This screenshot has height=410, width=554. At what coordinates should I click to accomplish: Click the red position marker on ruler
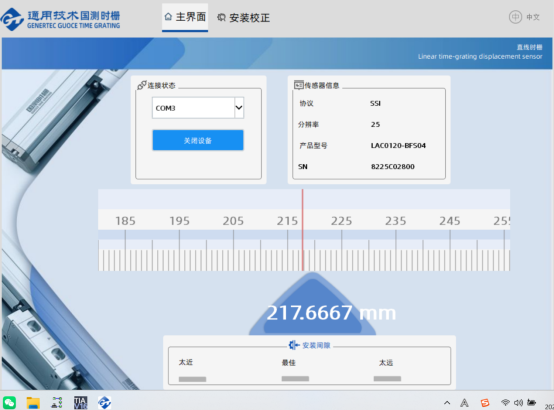[x=302, y=230]
